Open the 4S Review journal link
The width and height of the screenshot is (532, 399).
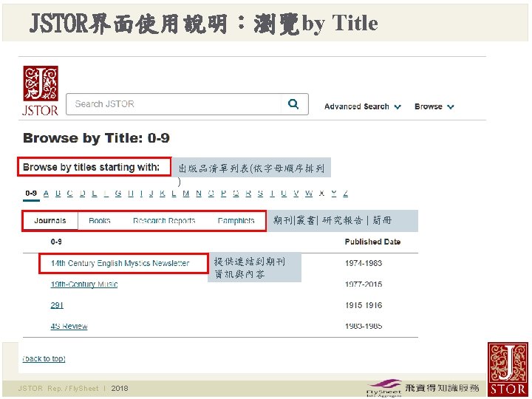click(x=69, y=327)
